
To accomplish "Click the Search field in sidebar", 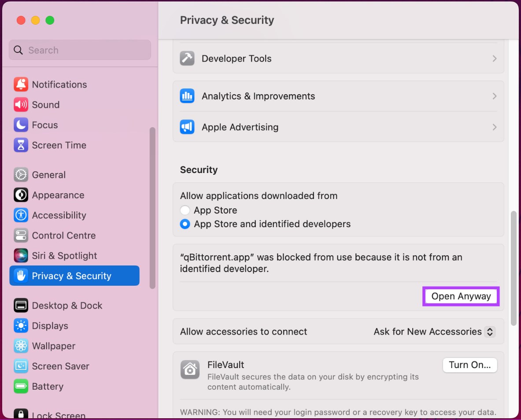I will coord(79,50).
